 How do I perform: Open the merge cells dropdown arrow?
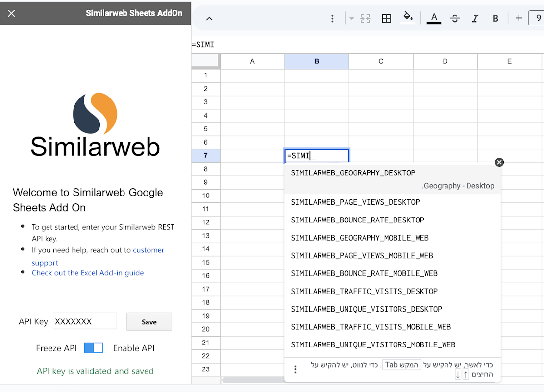pyautogui.click(x=352, y=19)
